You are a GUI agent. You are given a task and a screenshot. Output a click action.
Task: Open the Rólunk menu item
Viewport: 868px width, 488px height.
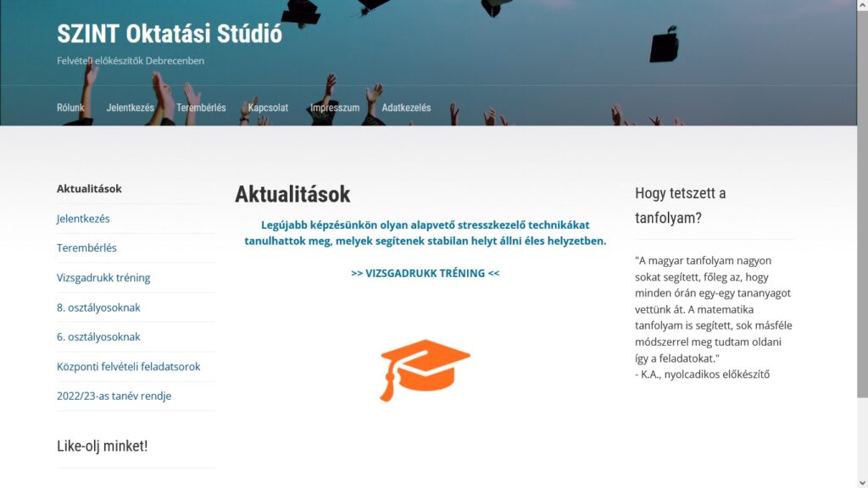[70, 108]
